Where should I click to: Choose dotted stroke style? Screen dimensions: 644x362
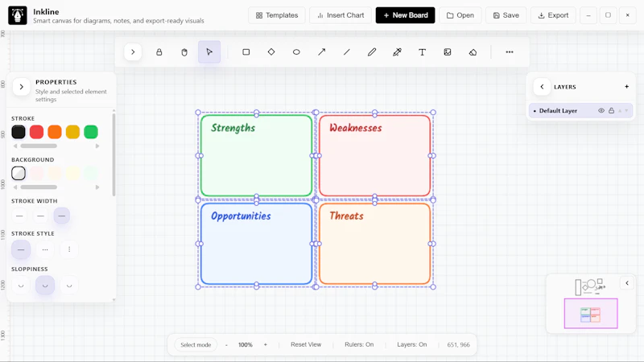pos(69,249)
